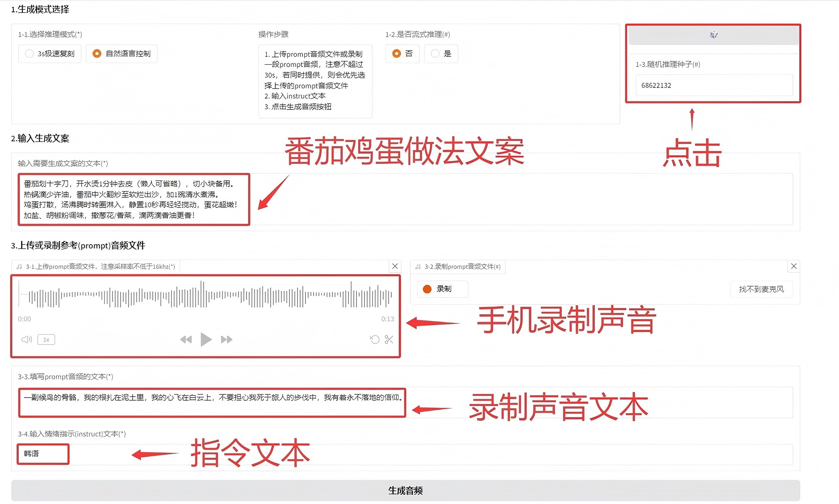Click the seed input field showing 68622132
The height and width of the screenshot is (504, 839).
[713, 85]
